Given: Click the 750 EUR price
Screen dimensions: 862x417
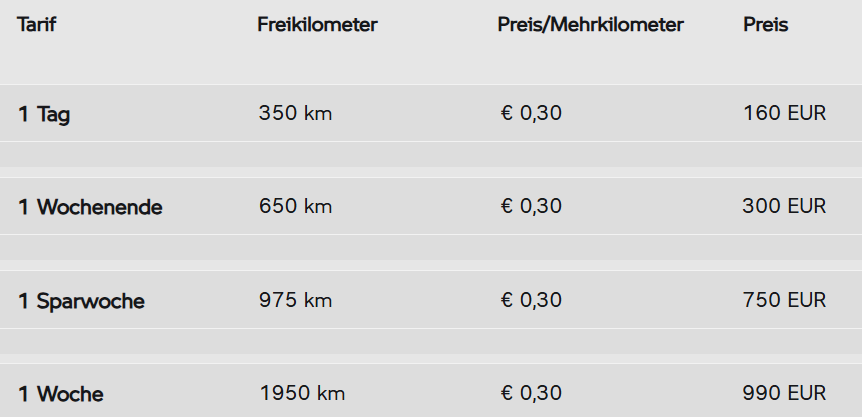Looking at the screenshot, I should tap(784, 300).
